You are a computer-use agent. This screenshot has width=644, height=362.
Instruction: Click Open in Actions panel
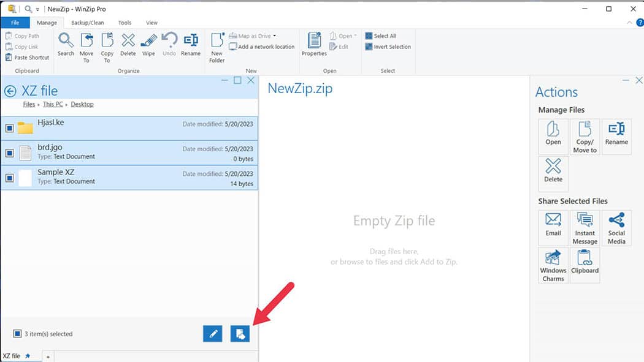[x=553, y=137]
